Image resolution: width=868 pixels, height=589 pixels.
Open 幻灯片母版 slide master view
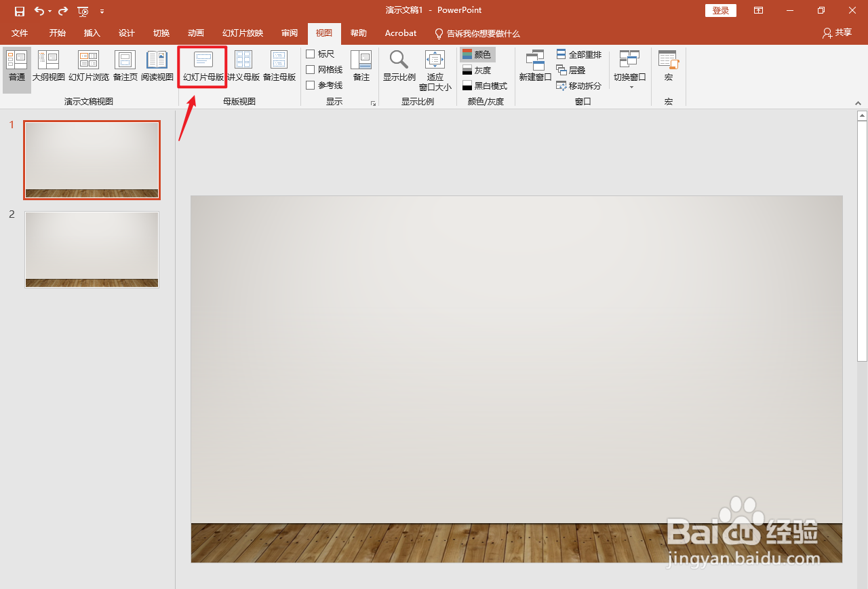203,67
